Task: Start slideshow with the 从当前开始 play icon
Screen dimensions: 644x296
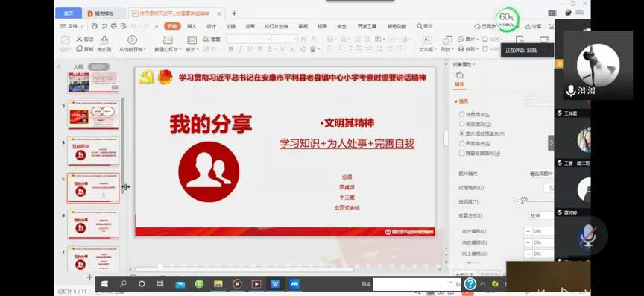Action: pos(132,40)
